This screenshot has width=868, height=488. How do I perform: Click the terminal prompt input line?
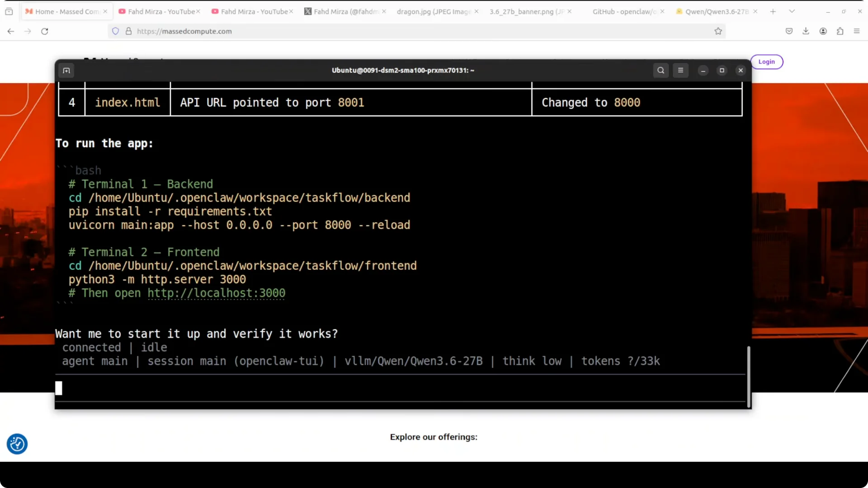(400, 388)
